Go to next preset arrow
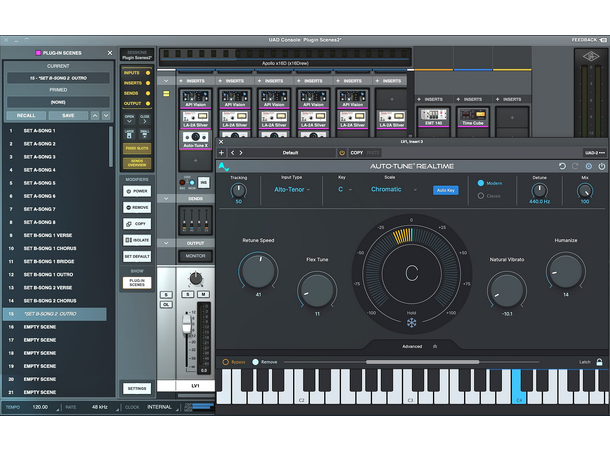Image resolution: width=610 pixels, height=450 pixels. [241, 152]
